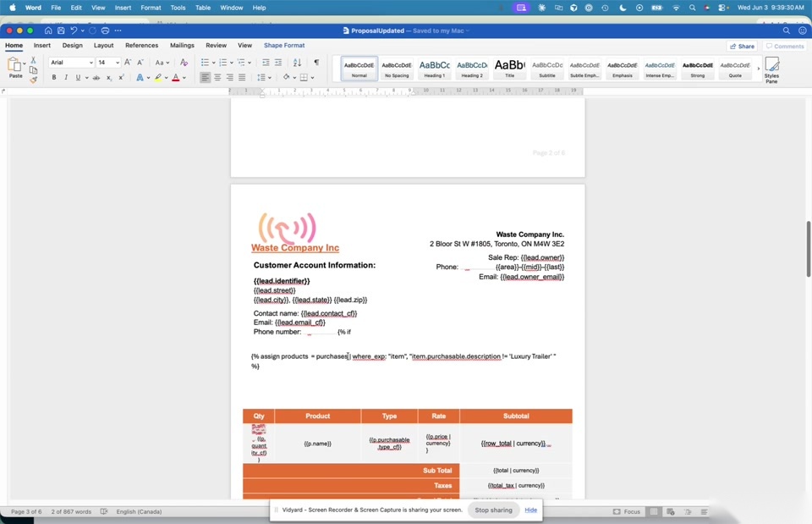Click the Copy icon in the ribbon
This screenshot has height=524, width=812.
pos(34,70)
